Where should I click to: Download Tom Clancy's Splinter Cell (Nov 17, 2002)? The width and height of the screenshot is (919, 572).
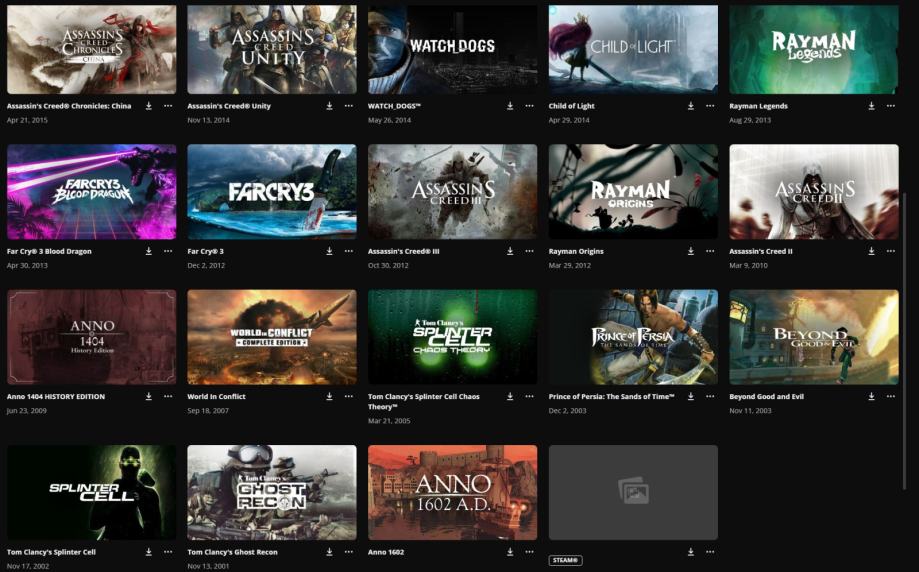[x=149, y=551]
